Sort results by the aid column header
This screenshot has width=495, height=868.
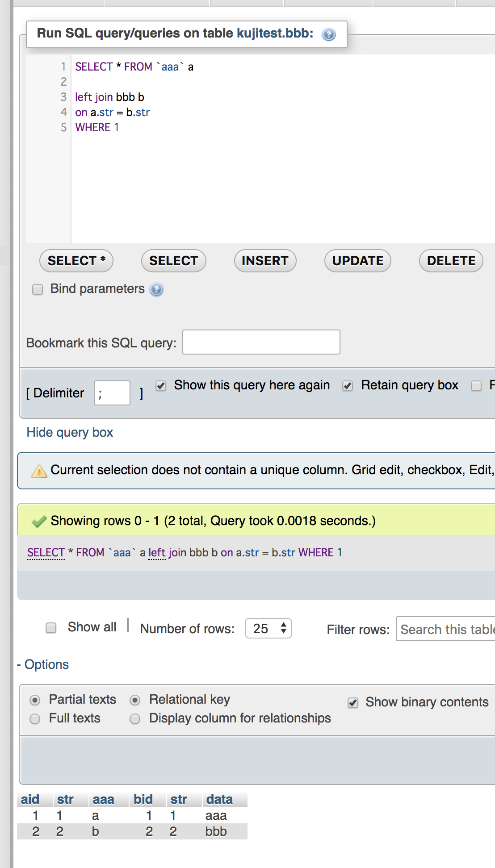tap(30, 799)
